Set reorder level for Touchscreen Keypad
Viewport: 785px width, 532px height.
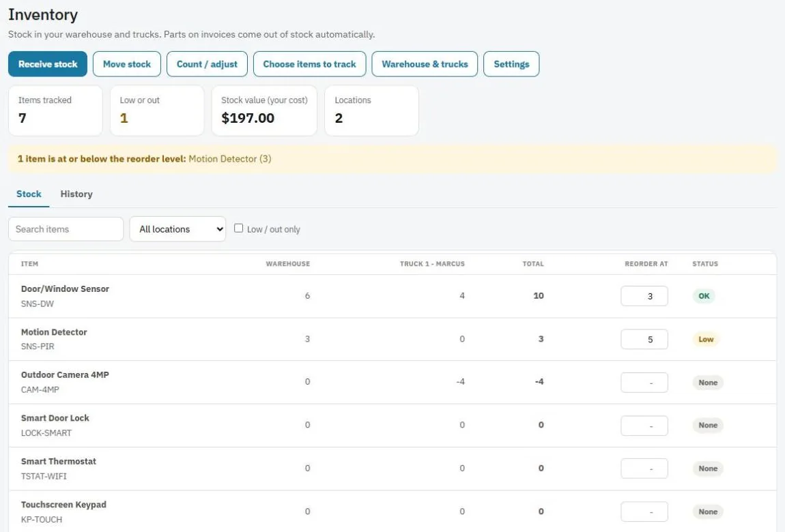pyautogui.click(x=644, y=512)
